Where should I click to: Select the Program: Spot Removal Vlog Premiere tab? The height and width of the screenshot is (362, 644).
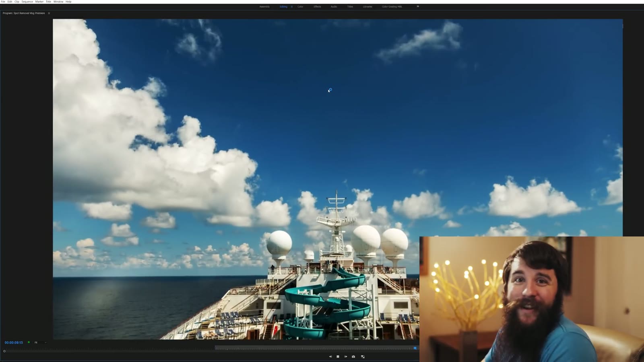(x=24, y=13)
